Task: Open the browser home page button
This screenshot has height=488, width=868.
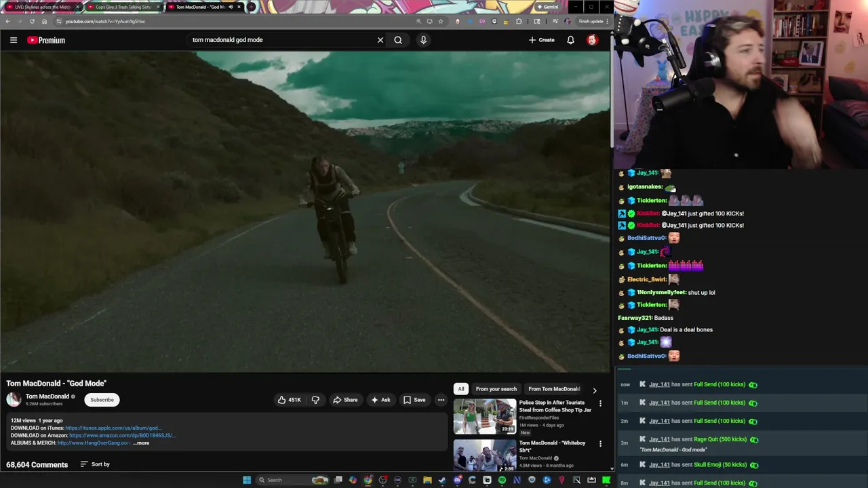Action: coord(44,21)
